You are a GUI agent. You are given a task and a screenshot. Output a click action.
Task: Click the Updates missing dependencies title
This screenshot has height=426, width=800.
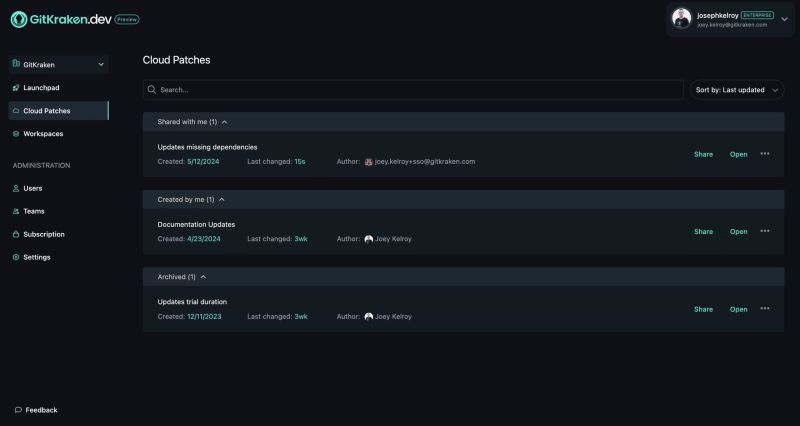point(207,147)
